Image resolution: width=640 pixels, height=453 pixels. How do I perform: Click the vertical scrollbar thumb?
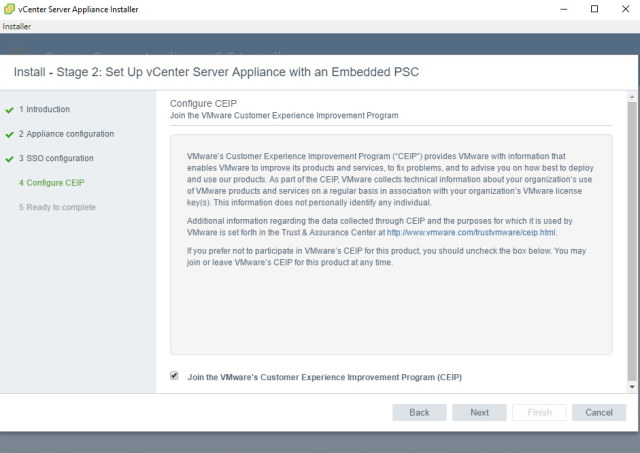tap(632, 241)
